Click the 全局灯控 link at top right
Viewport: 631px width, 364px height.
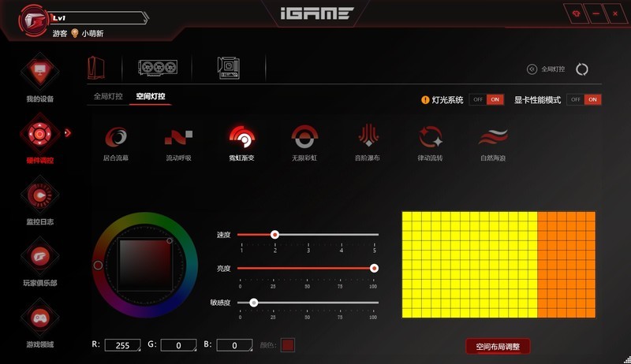coord(553,69)
